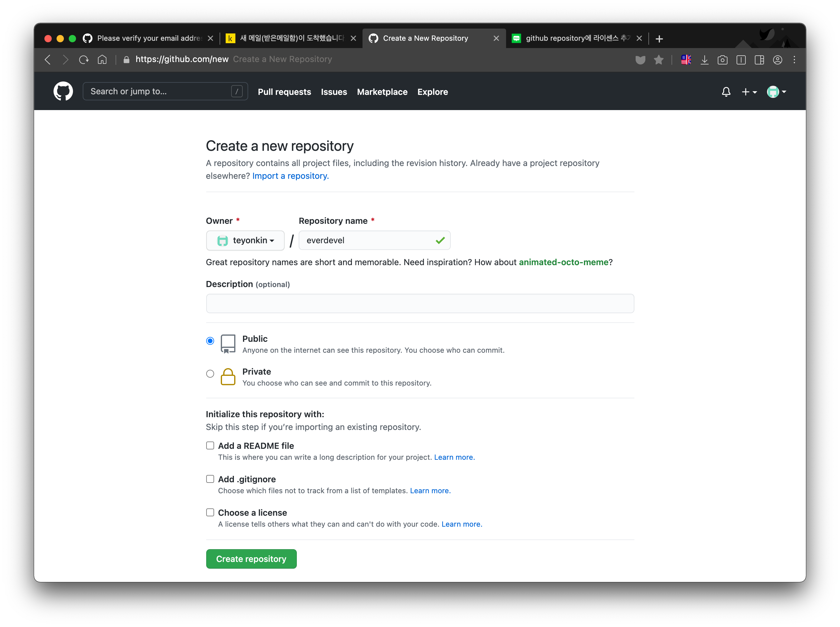Click the Create repository button
This screenshot has width=840, height=627.
click(x=251, y=559)
